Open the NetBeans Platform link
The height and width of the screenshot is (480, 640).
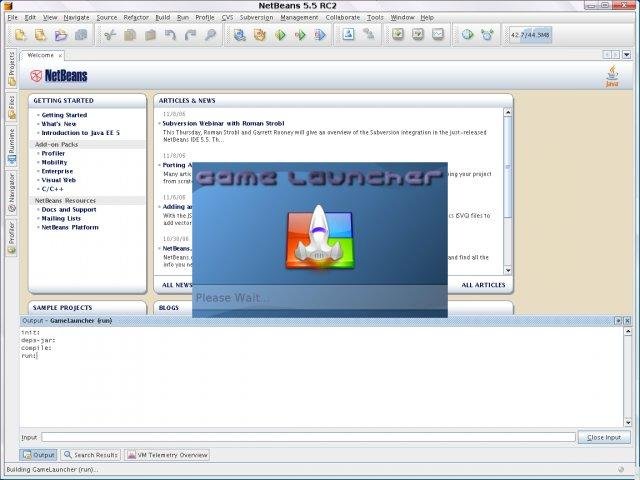(70, 227)
